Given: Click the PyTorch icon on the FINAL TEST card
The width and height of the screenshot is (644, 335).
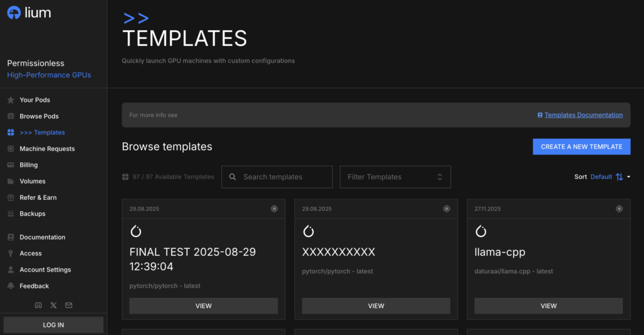Looking at the screenshot, I should (x=136, y=231).
